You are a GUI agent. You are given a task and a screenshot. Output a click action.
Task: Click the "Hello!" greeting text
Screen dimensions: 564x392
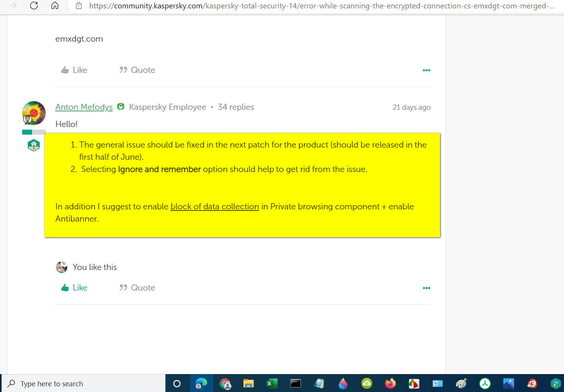(66, 124)
